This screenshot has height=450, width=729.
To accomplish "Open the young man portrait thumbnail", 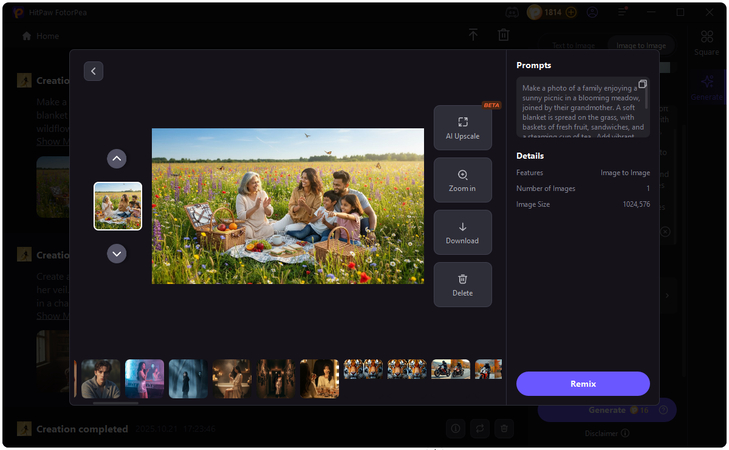I will [101, 379].
